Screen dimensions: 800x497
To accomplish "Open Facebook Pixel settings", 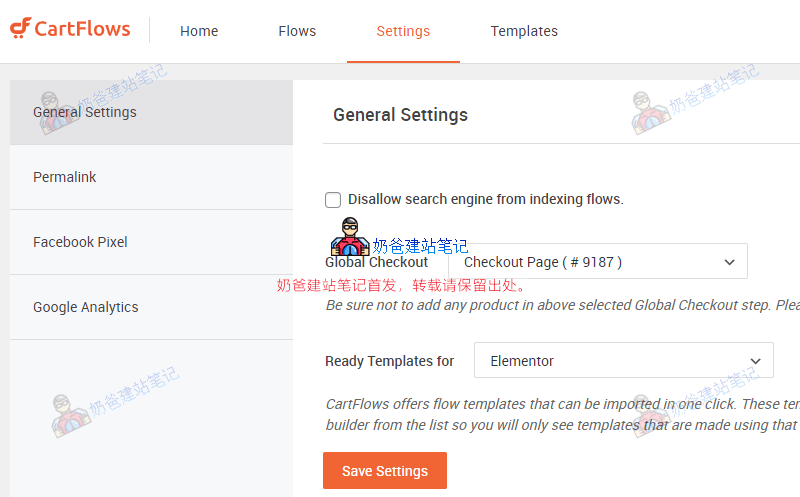I will [80, 242].
